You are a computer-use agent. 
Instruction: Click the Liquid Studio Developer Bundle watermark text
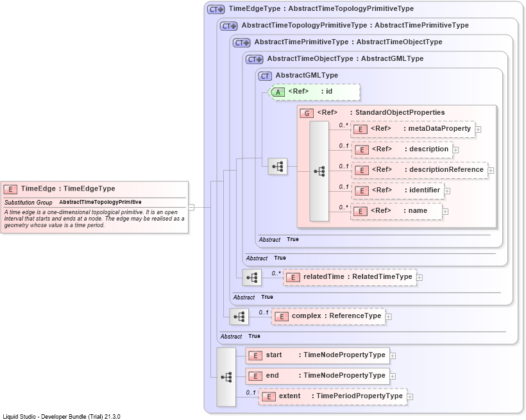tap(62, 417)
